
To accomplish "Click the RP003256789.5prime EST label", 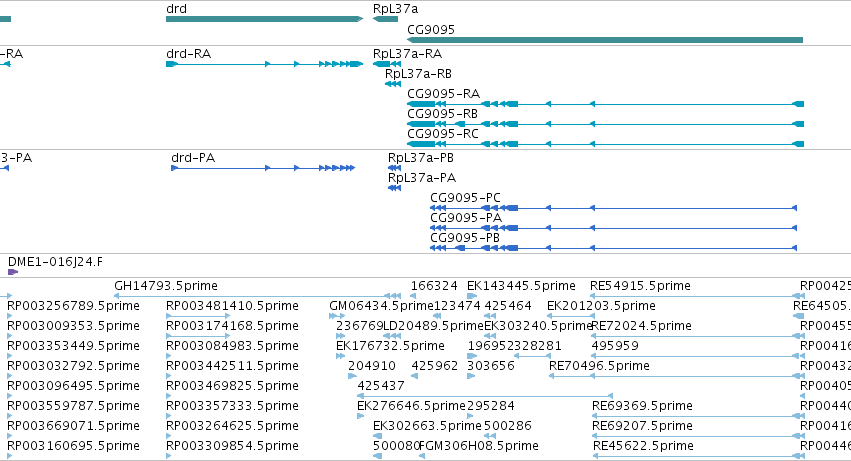I will (x=73, y=306).
